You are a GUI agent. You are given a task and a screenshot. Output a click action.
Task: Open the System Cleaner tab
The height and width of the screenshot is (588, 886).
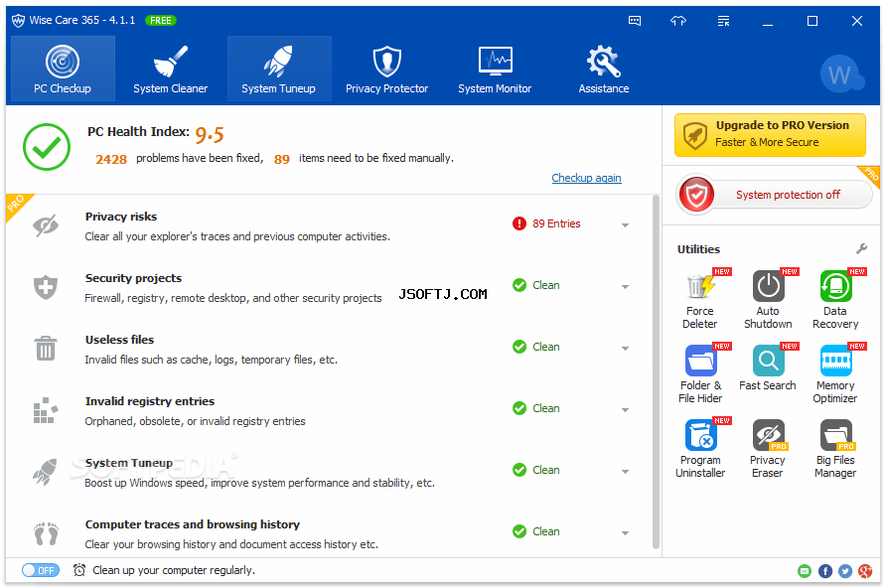[x=171, y=69]
